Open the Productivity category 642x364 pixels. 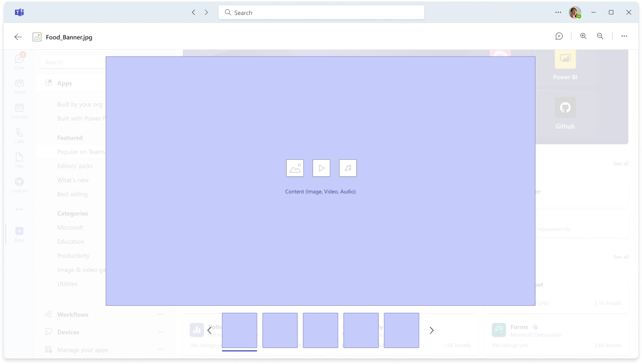click(73, 255)
